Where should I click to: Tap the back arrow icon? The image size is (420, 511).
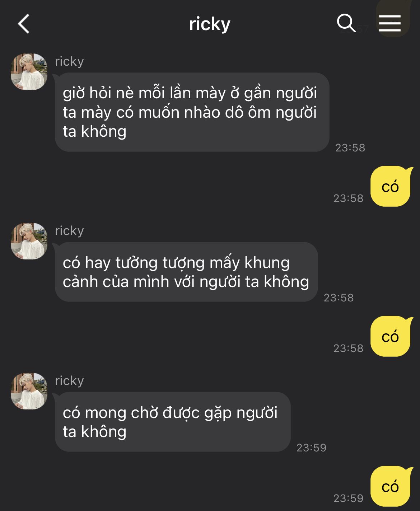24,24
